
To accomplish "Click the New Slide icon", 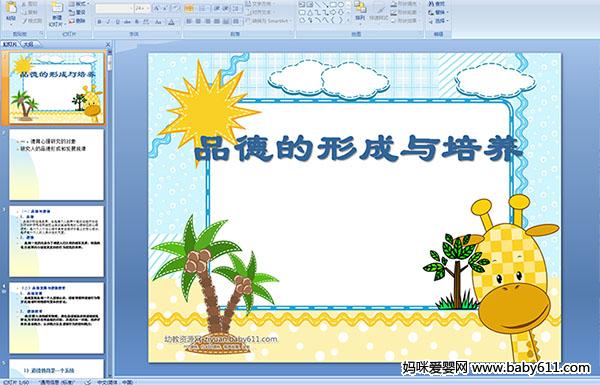I will coord(57,8).
